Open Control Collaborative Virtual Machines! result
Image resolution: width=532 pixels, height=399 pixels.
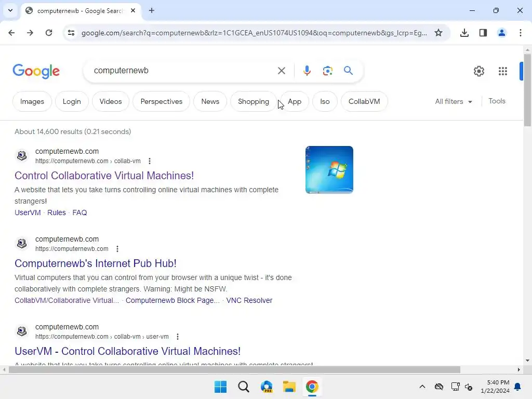(104, 176)
